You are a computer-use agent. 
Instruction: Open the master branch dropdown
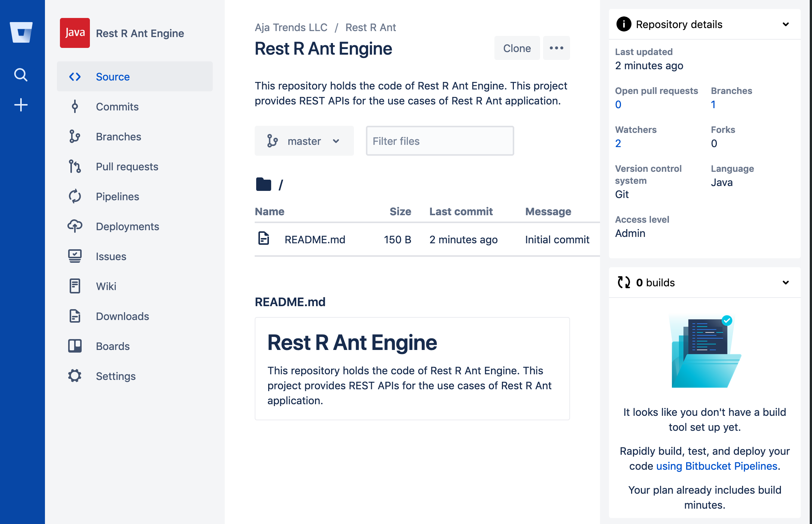pyautogui.click(x=304, y=141)
